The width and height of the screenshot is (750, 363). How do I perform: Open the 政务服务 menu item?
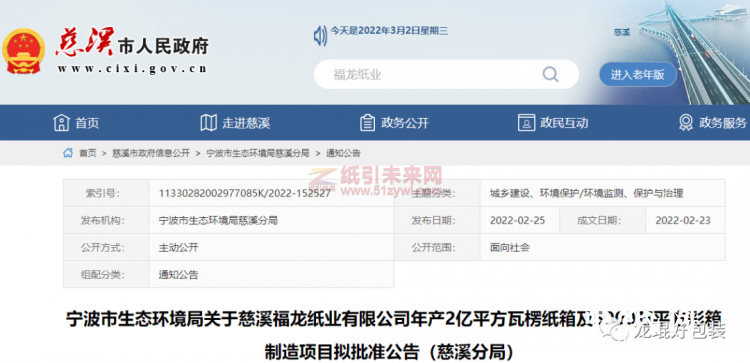[x=723, y=123]
